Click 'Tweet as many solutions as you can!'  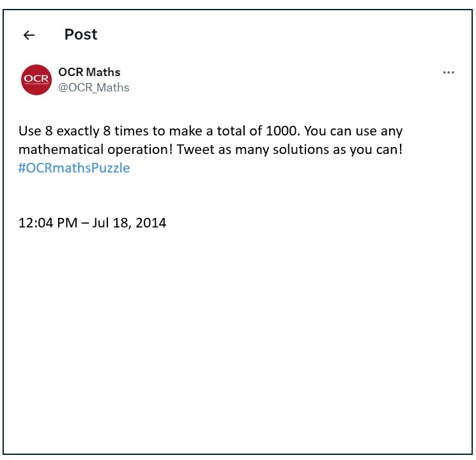pyautogui.click(x=289, y=149)
